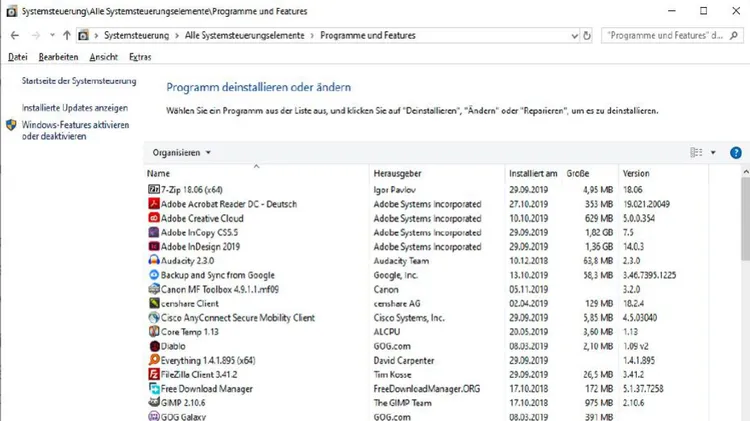Open help with the blue question mark
Image resolution: width=750 pixels, height=421 pixels.
(x=736, y=153)
